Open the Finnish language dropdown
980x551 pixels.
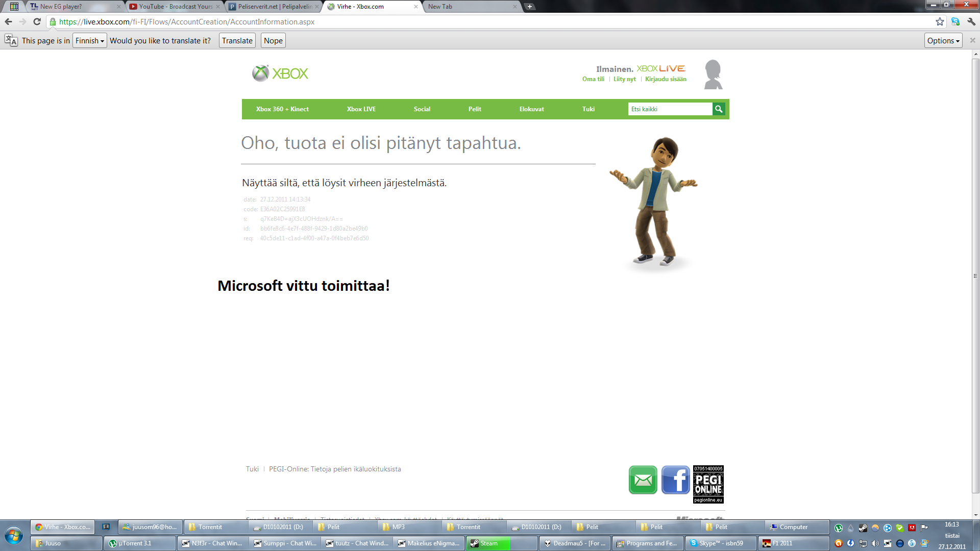[90, 40]
